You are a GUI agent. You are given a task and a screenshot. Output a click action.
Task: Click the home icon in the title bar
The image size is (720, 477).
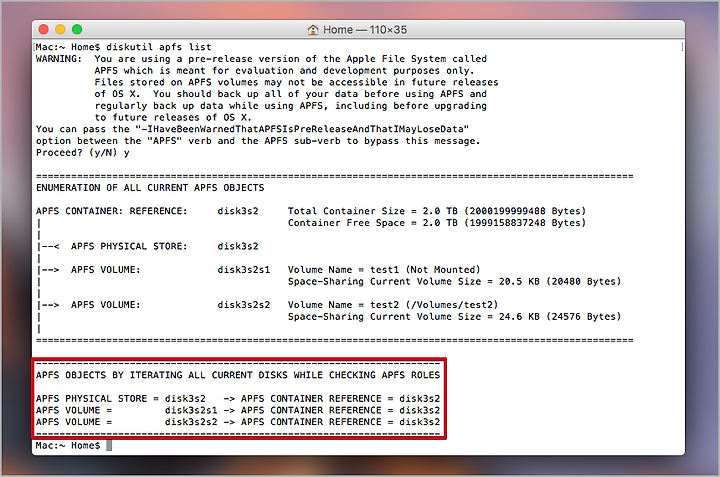tap(313, 30)
